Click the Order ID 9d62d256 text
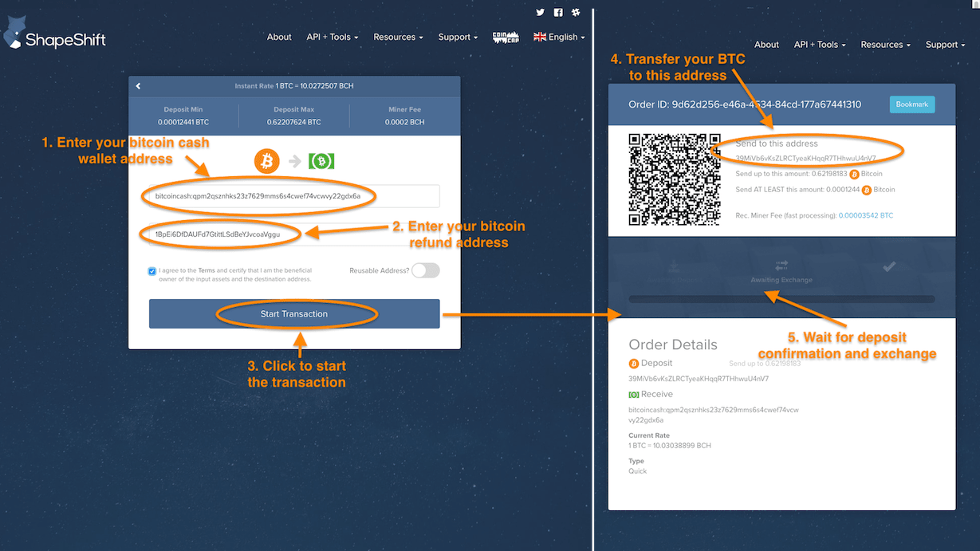The image size is (980, 551). 745,104
